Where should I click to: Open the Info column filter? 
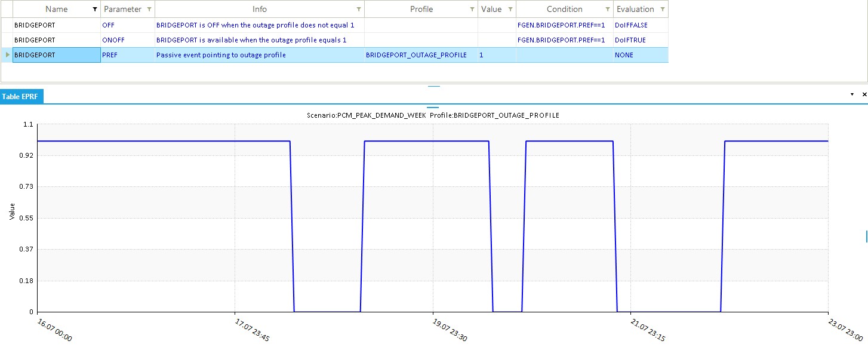tap(358, 10)
